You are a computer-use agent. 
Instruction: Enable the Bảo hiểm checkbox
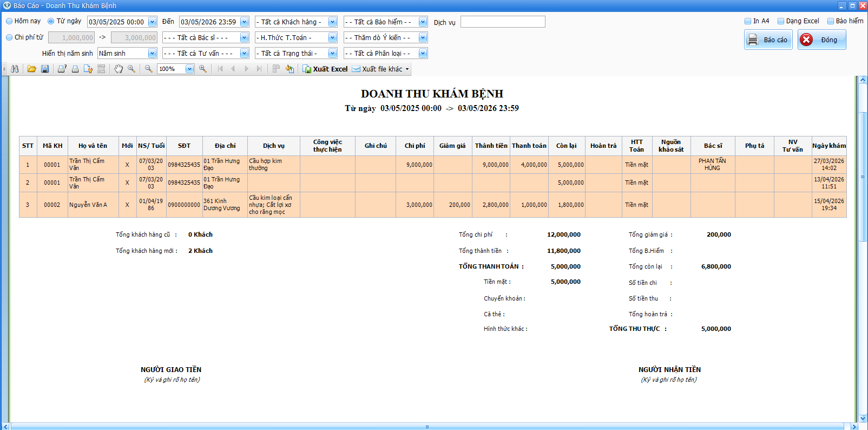831,21
